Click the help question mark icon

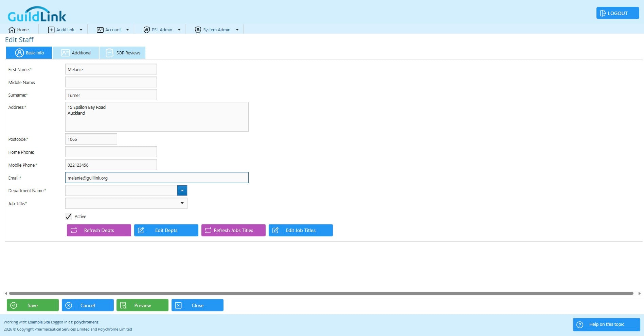580,324
